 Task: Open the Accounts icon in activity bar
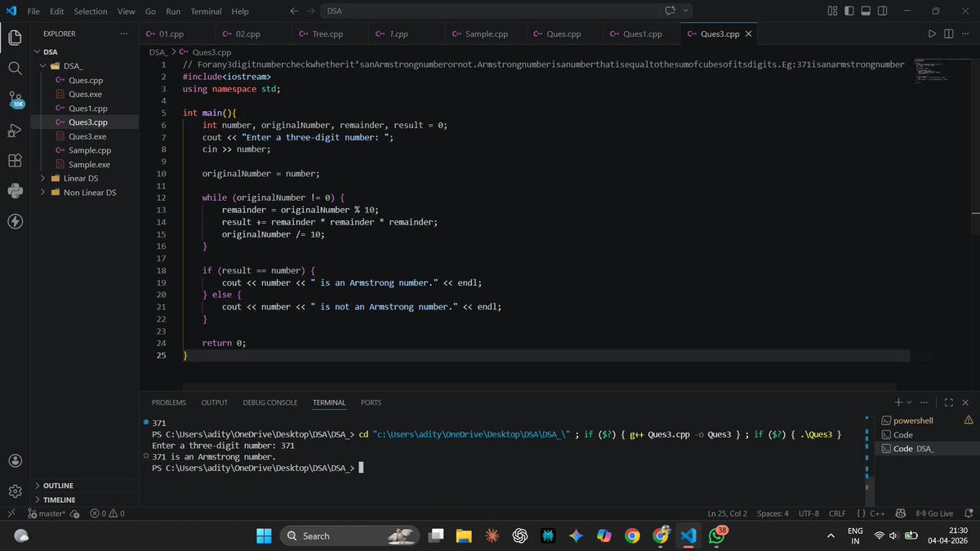15,460
